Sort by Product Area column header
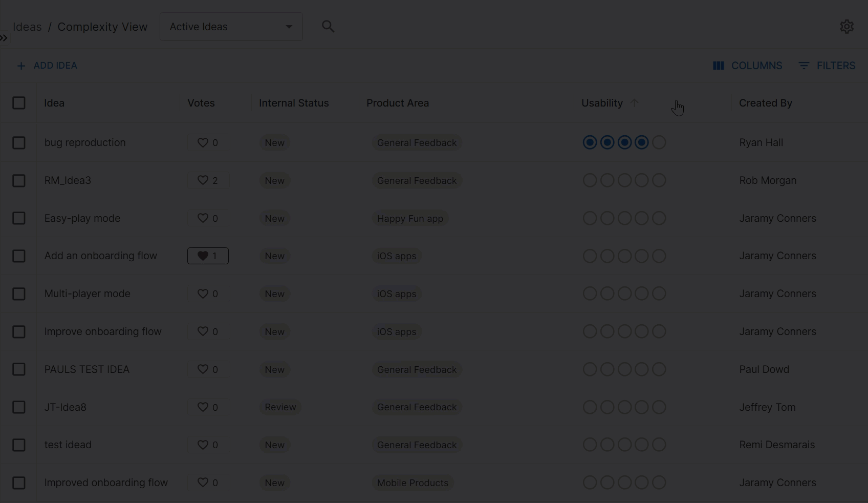This screenshot has width=868, height=503. (x=398, y=103)
